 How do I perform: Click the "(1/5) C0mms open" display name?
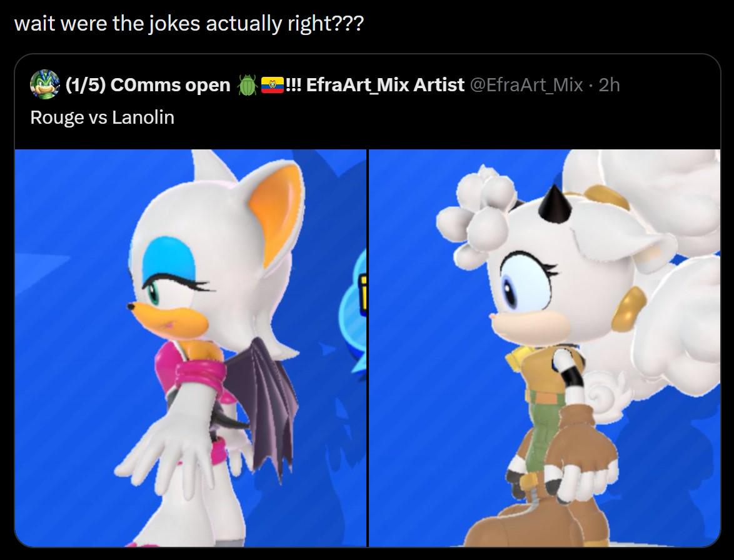point(148,85)
